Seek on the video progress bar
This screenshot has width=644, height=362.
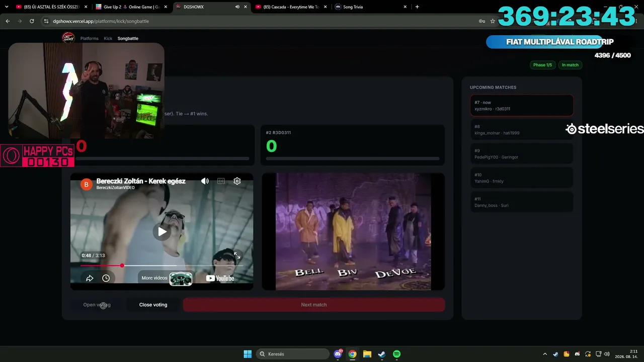162,265
